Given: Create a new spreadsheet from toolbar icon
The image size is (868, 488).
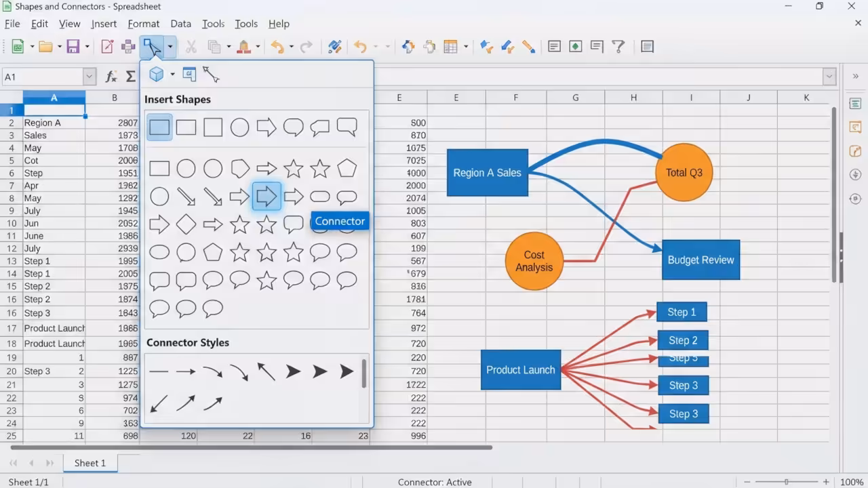Looking at the screenshot, I should tap(18, 47).
